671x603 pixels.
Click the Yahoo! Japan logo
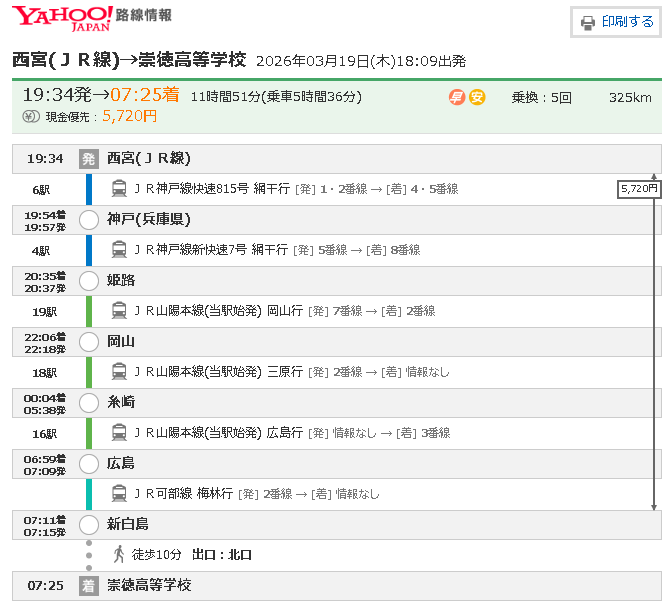62,17
